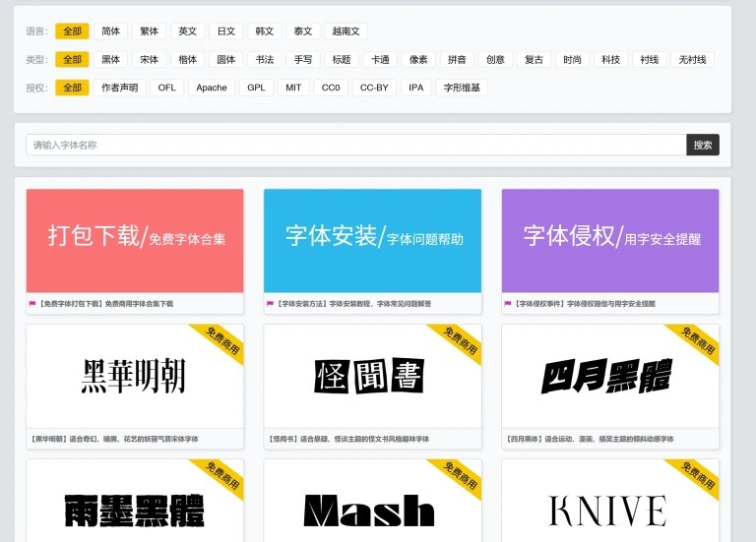Select the 标题 type filter
Image resolution: width=756 pixels, height=542 pixels.
tap(342, 60)
